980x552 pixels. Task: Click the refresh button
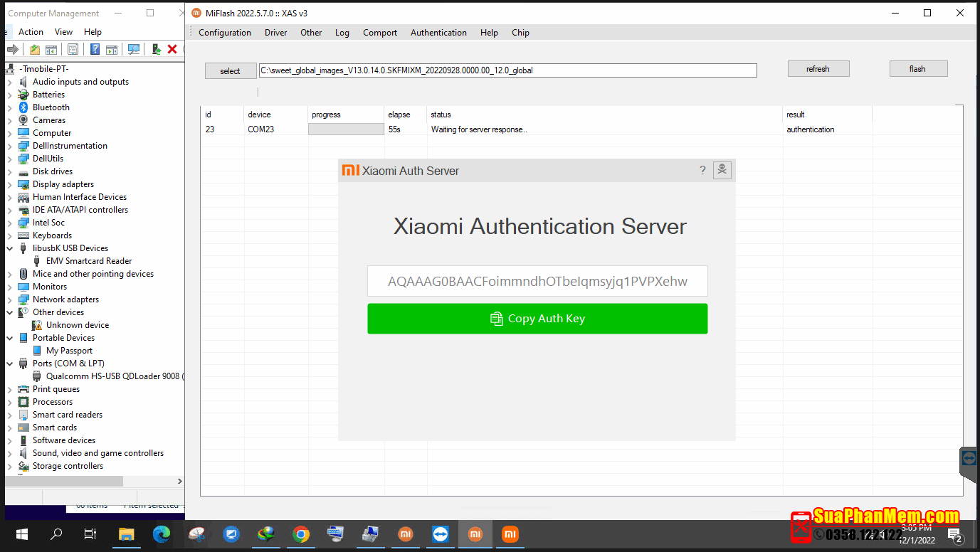[x=818, y=69]
